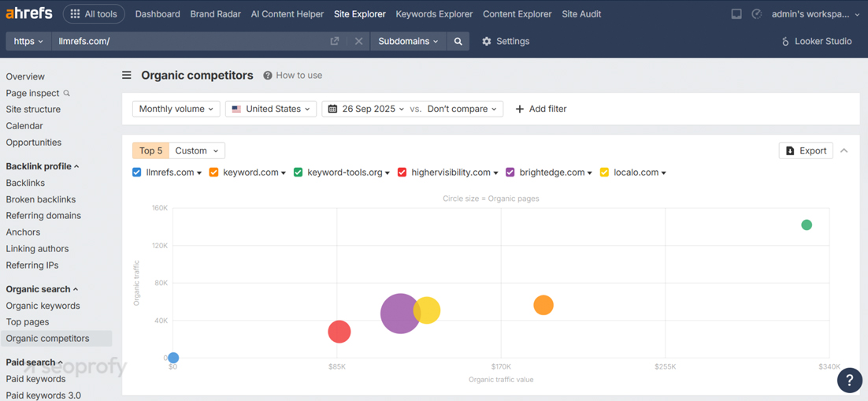The height and width of the screenshot is (401, 868).
Task: Uncheck the llmrefs.com checkbox
Action: 137,173
